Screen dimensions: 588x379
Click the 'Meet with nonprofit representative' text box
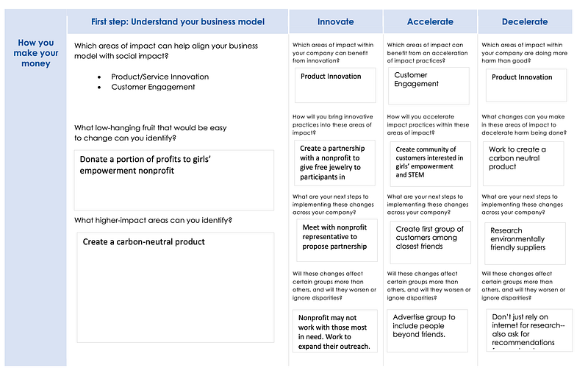337,239
